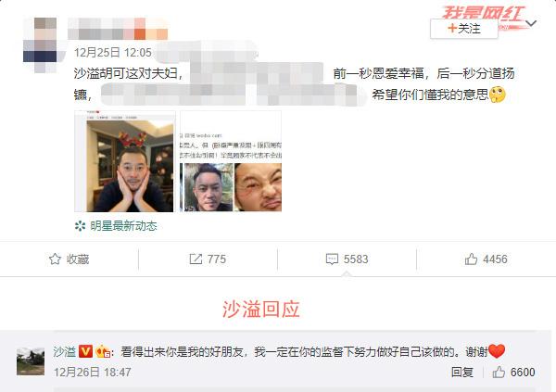Follow the poster with the +关注 button
The image size is (556, 392).
[464, 29]
